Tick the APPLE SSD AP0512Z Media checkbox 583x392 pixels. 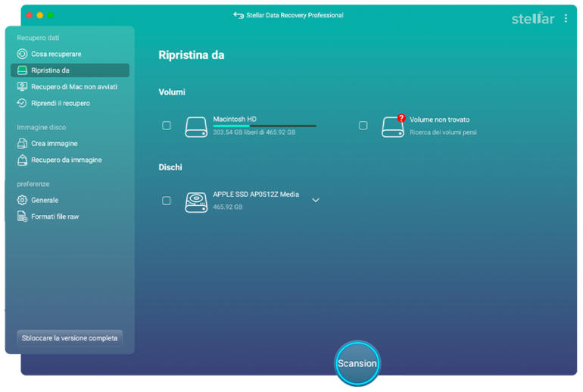[167, 201]
